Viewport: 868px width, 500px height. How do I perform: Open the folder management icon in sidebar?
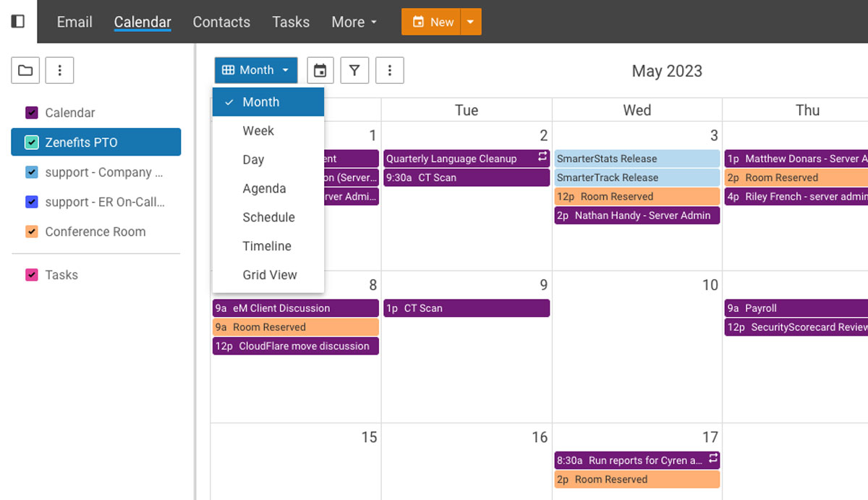click(x=25, y=70)
